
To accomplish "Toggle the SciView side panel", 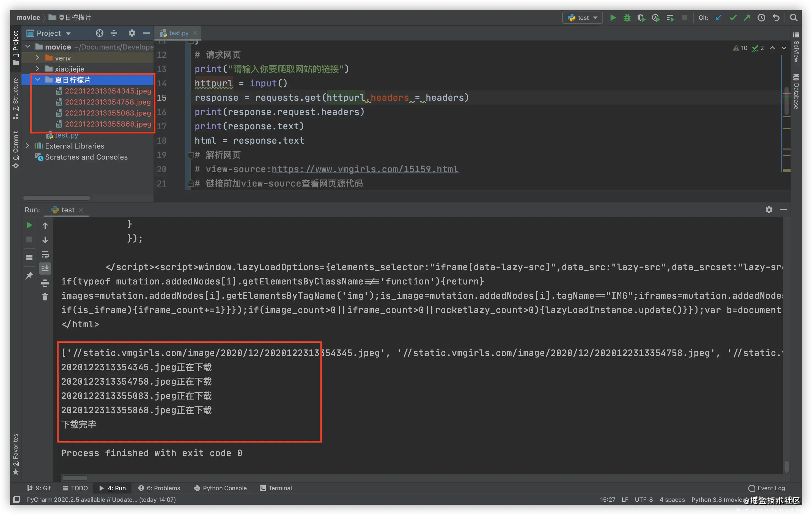I will click(x=796, y=48).
